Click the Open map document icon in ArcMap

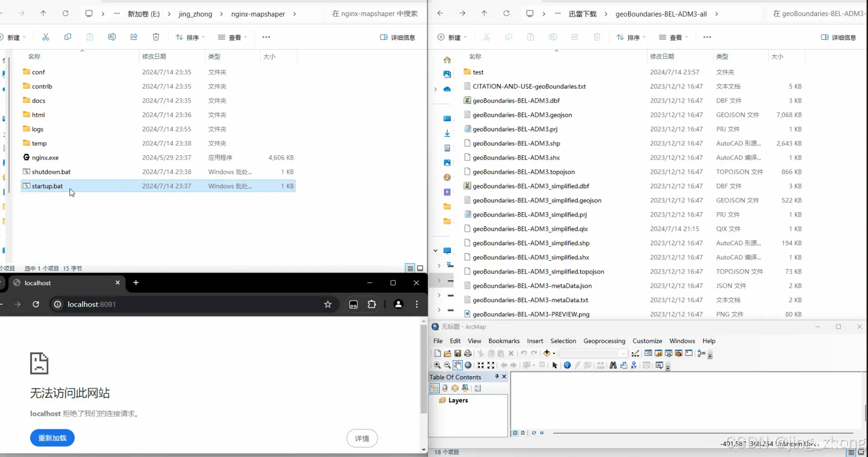[448, 353]
